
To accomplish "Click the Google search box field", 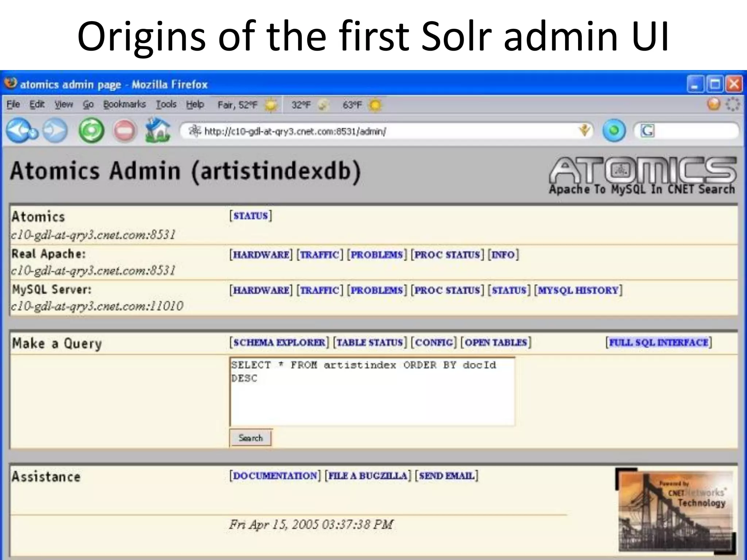I will coord(687,131).
